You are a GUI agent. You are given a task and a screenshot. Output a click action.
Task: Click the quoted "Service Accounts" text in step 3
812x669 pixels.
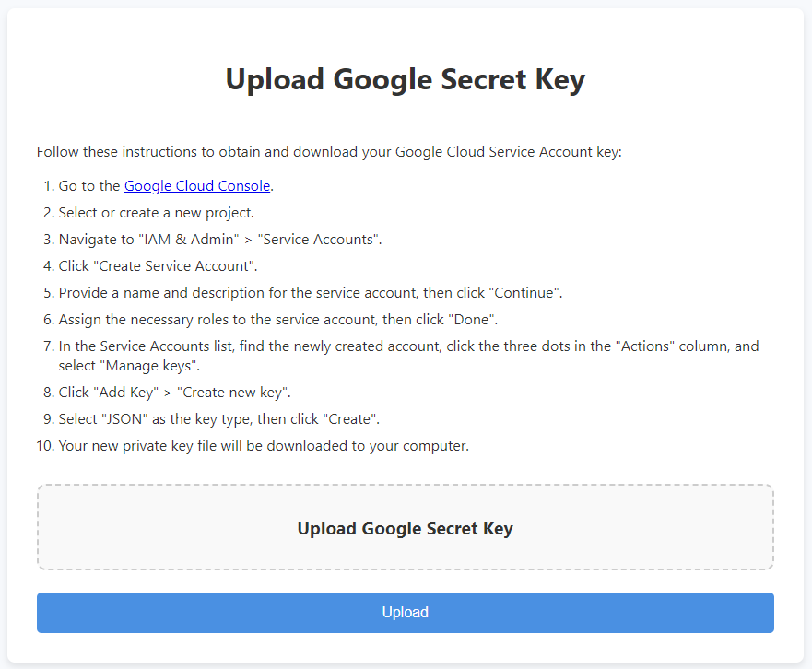pos(320,240)
